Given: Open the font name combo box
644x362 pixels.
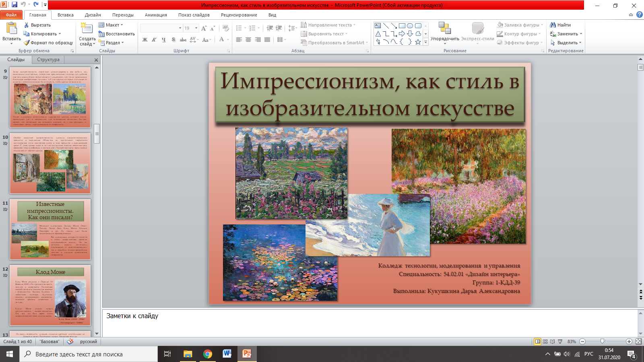Looking at the screenshot, I should (161, 28).
